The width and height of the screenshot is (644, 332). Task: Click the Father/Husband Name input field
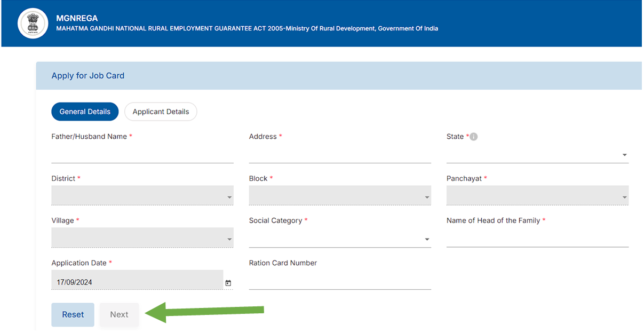point(142,155)
